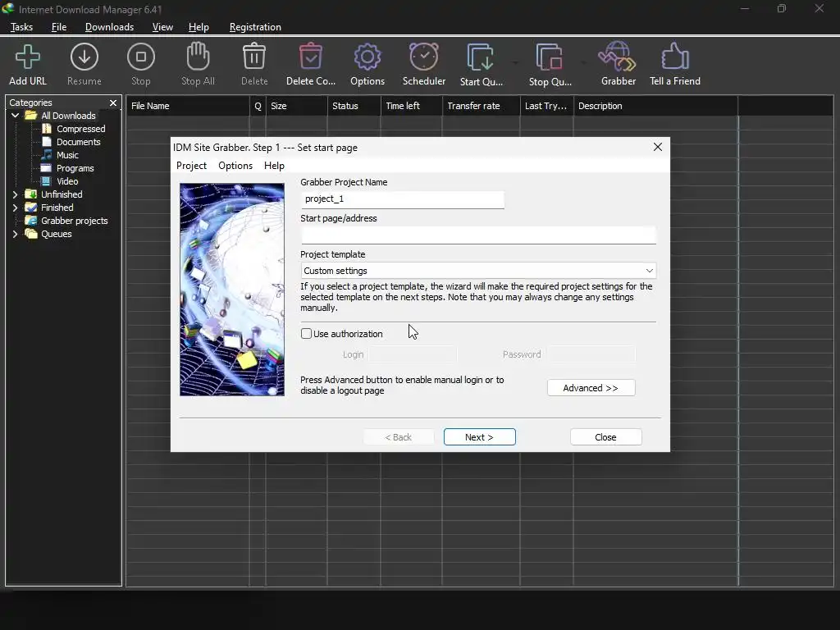
Task: Click the Close button in dialog
Action: coord(606,437)
